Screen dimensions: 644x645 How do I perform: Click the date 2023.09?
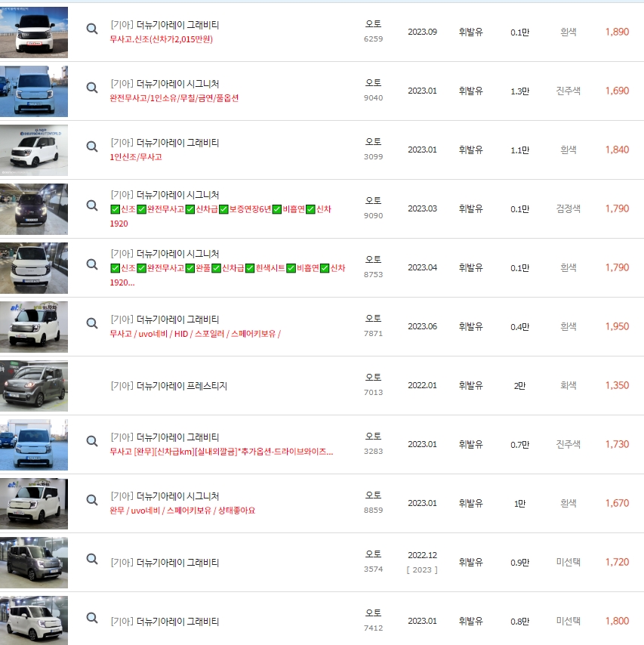[x=422, y=32]
